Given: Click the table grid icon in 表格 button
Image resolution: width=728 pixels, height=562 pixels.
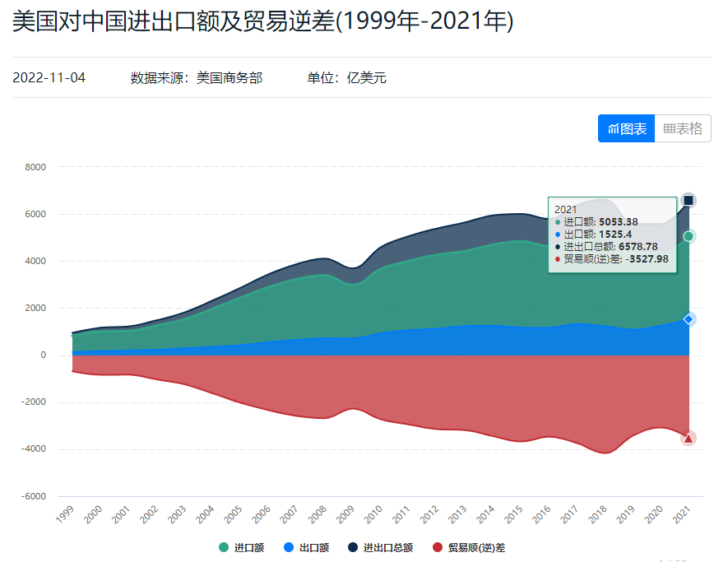Looking at the screenshot, I should point(669,129).
